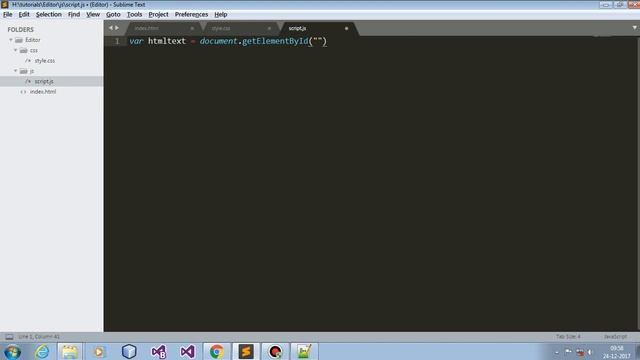Collapse the Editor folder

(x=11, y=40)
